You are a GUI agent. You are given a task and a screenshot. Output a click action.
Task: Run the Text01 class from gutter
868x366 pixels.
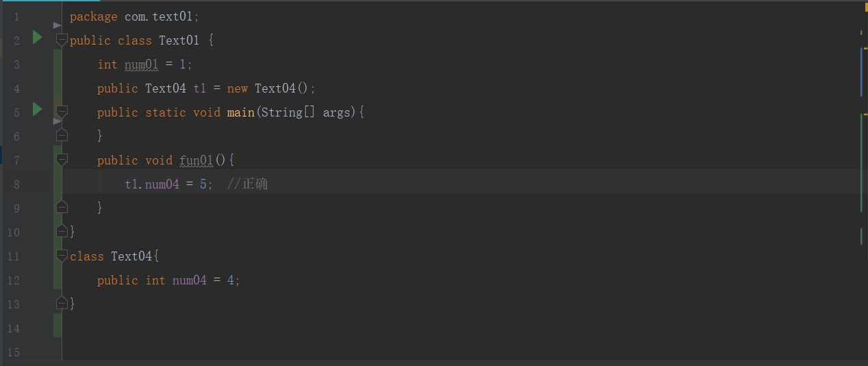click(38, 37)
